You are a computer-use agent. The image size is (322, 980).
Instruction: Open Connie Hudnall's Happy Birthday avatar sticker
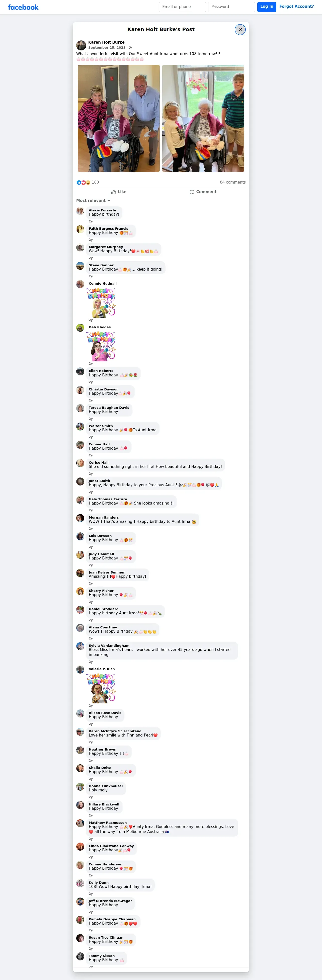[x=101, y=302]
